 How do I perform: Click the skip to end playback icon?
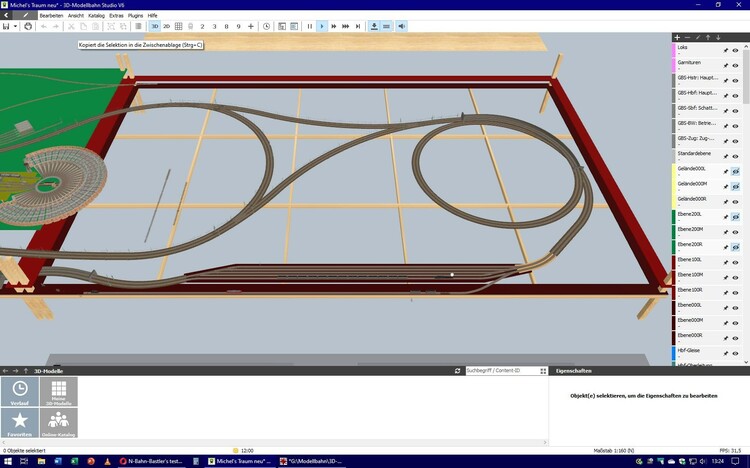(x=358, y=26)
